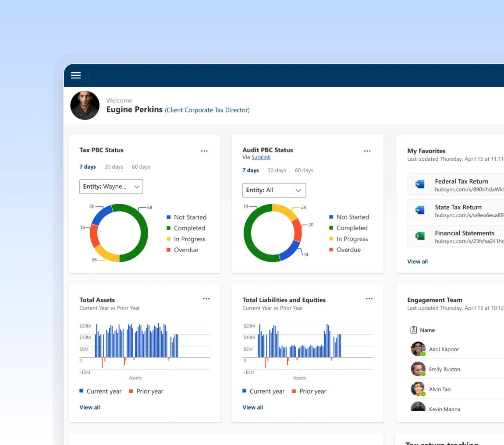Click Prior year legend in Total Assets
The image size is (504, 445).
click(146, 391)
